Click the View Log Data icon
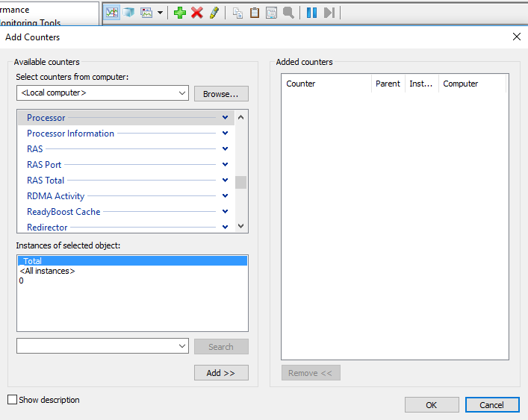Image resolution: width=528 pixels, height=420 pixels. click(128, 13)
